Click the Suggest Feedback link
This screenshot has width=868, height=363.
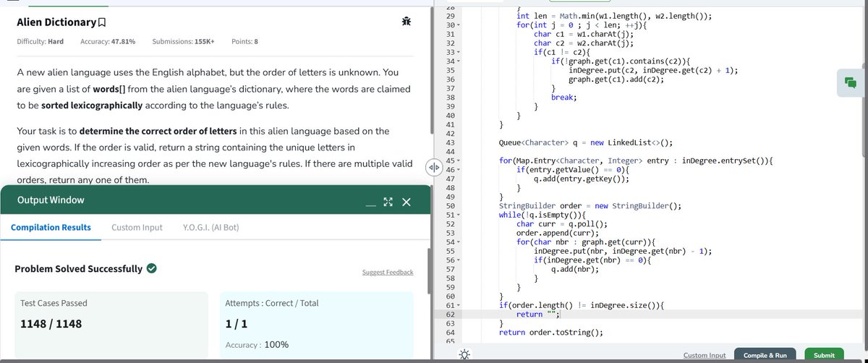[388, 272]
